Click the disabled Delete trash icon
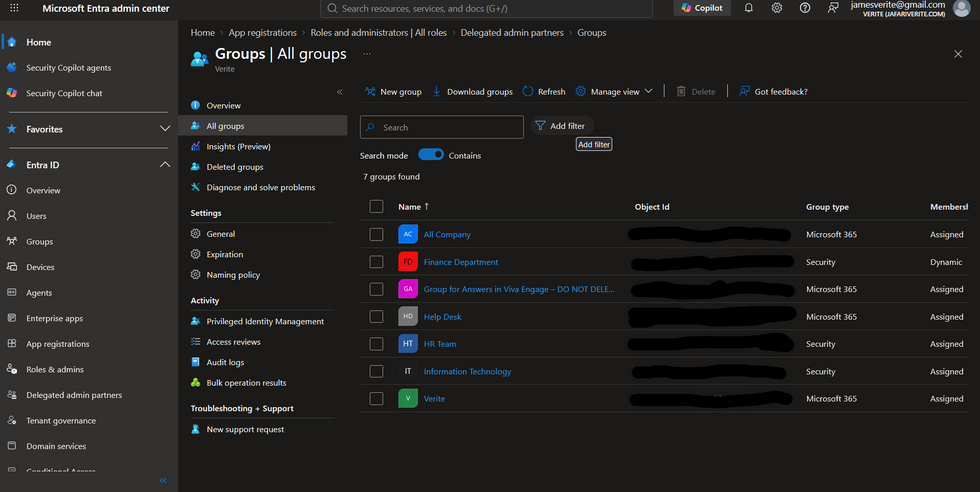980x492 pixels. coord(681,91)
